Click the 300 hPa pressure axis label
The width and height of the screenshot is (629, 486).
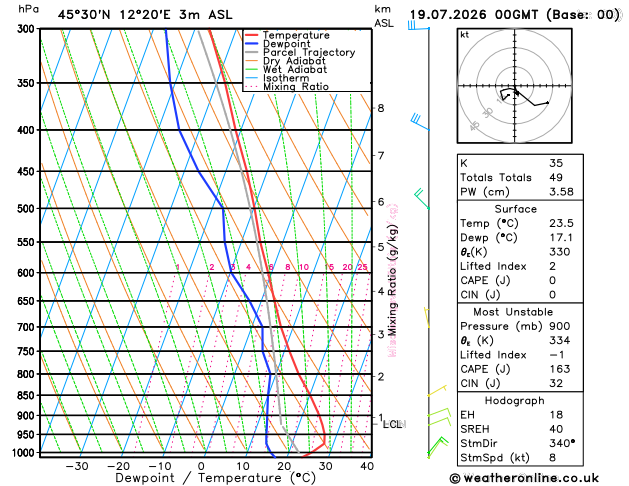(28, 29)
